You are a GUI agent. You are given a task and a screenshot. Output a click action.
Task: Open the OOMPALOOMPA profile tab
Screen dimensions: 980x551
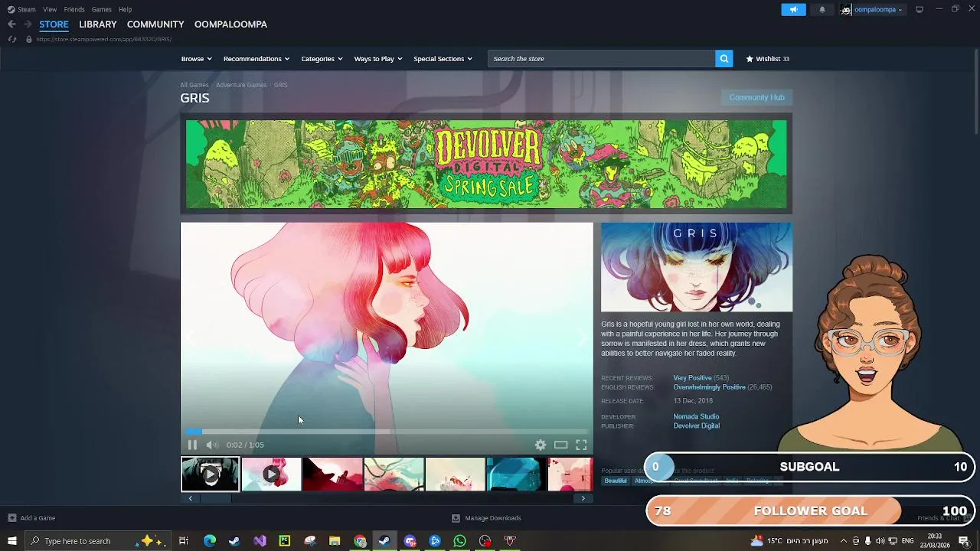pos(230,24)
